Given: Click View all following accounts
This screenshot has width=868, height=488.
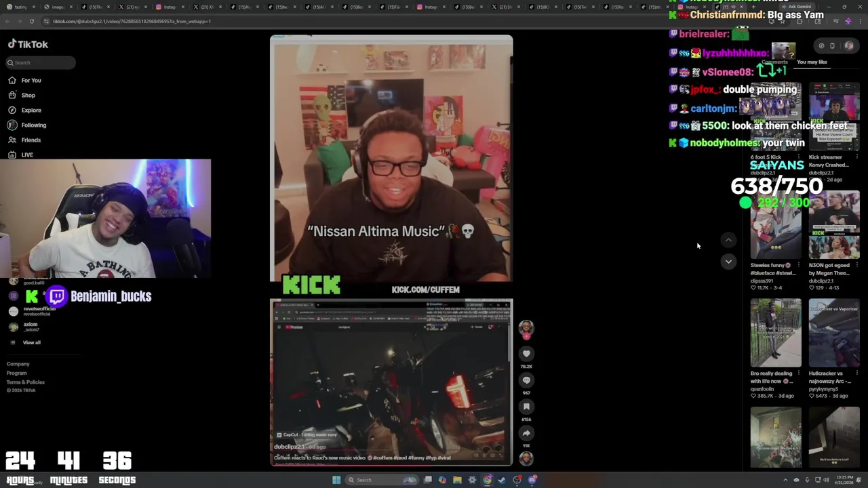Looking at the screenshot, I should coord(26,342).
